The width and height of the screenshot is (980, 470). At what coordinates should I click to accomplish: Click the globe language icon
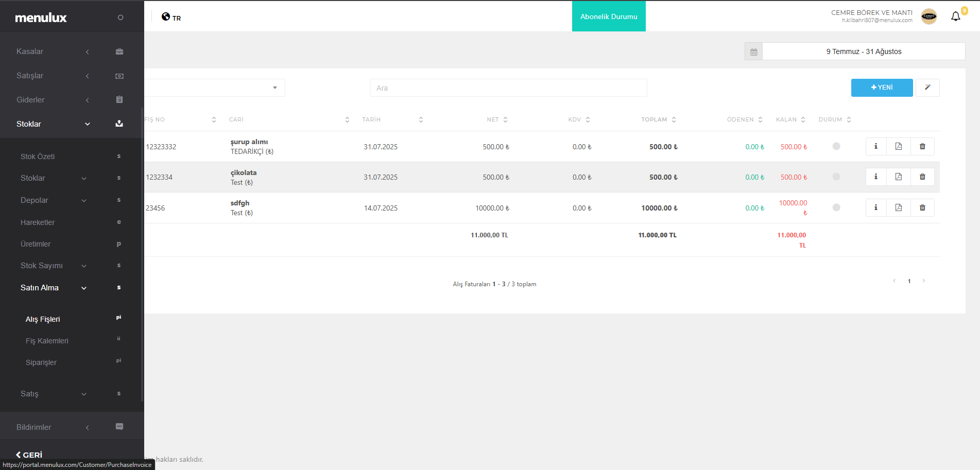click(166, 16)
